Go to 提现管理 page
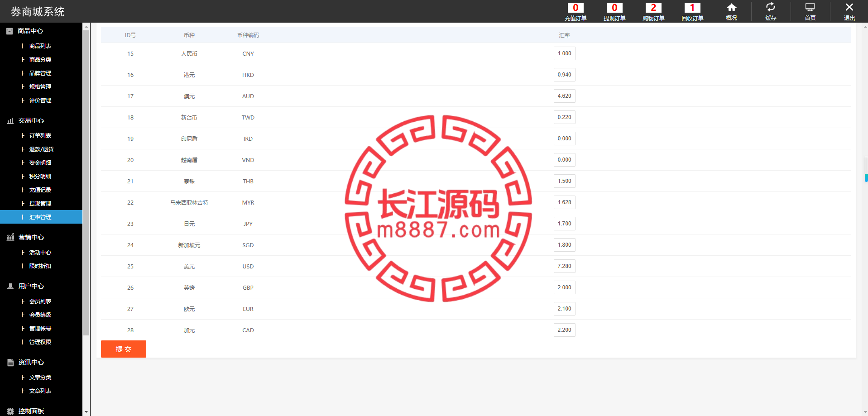 (40, 204)
